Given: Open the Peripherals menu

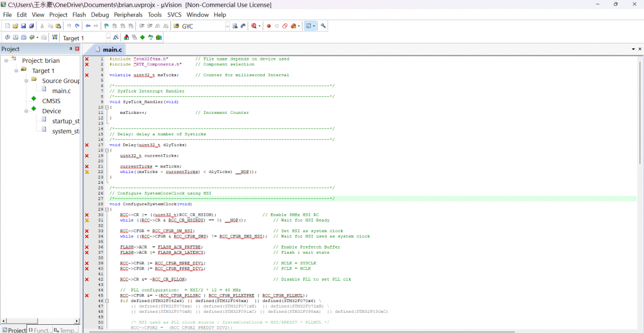Looking at the screenshot, I should tap(128, 15).
